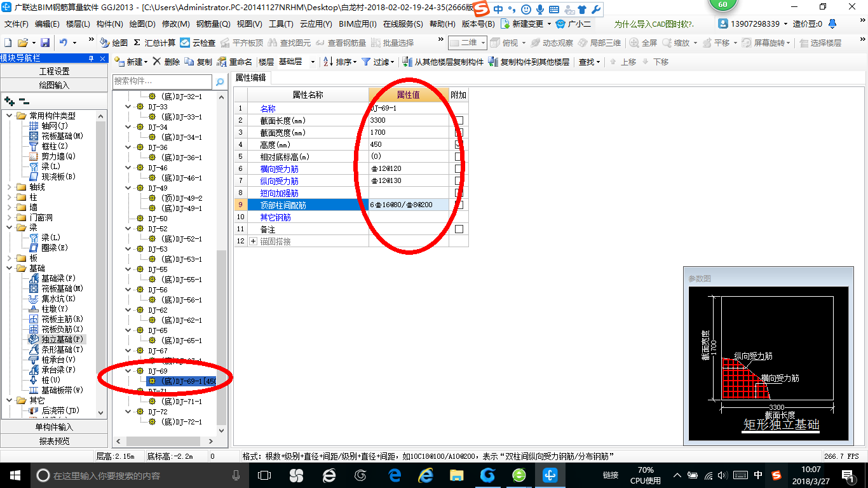Click 从其他楼层复制构件 button
The width and height of the screenshot is (868, 488).
pyautogui.click(x=443, y=62)
